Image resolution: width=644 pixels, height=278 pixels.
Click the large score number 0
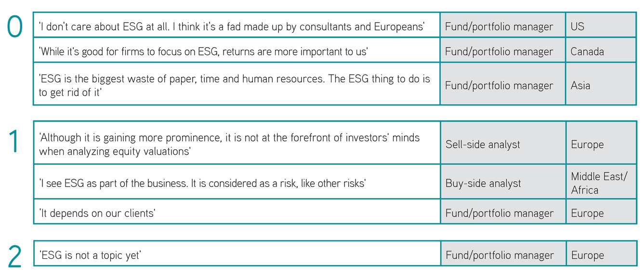(x=15, y=26)
